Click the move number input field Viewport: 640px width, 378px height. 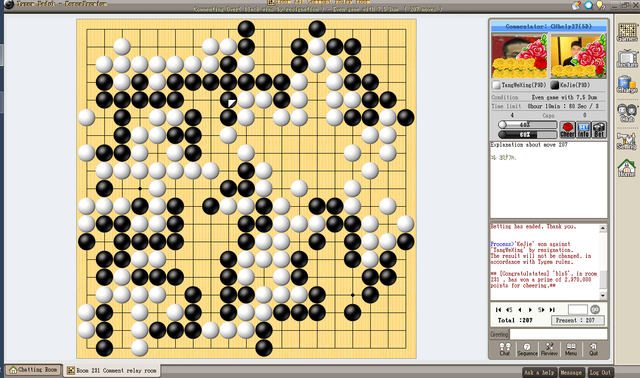pyautogui.click(x=578, y=309)
